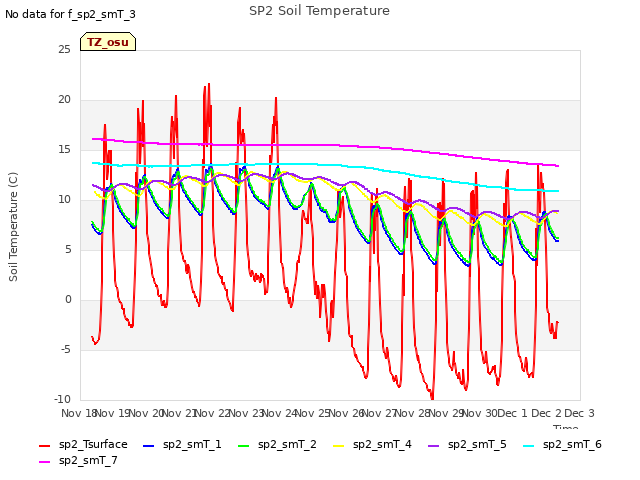Click the SP2 Soil Temperature chart title
640x480 pixels.
click(x=319, y=11)
